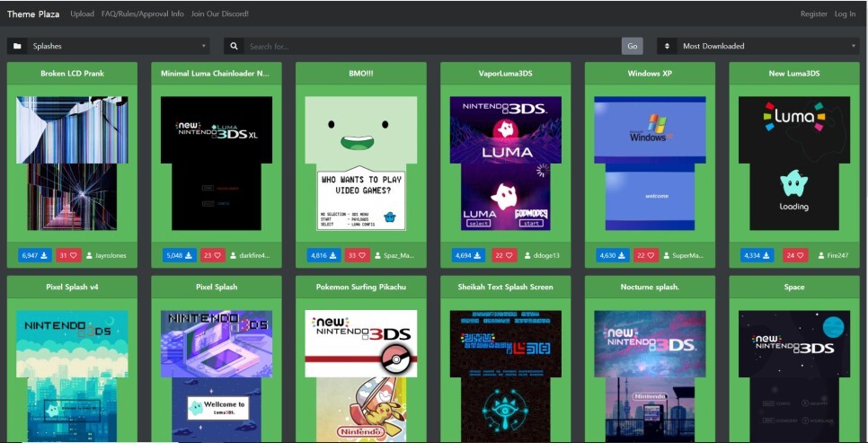Download Broken LCD Prank (6,947 downloads)
Viewport: 868px width, 443px height.
click(x=35, y=255)
